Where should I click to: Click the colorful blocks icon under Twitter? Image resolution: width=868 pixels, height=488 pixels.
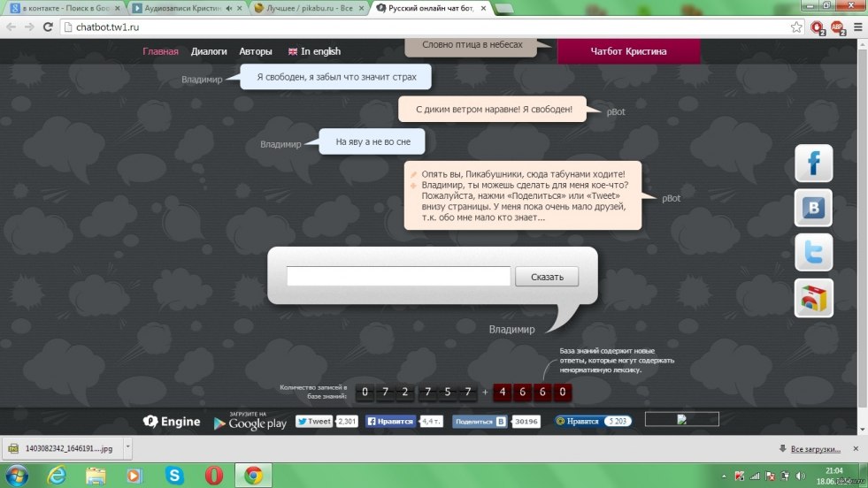(x=813, y=298)
